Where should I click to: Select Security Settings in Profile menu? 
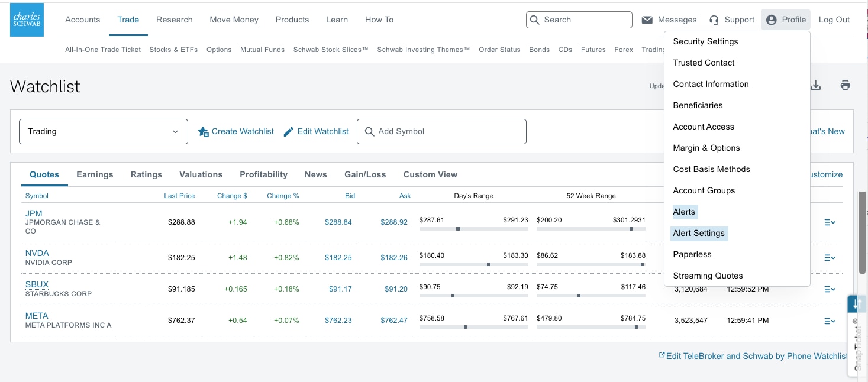706,41
